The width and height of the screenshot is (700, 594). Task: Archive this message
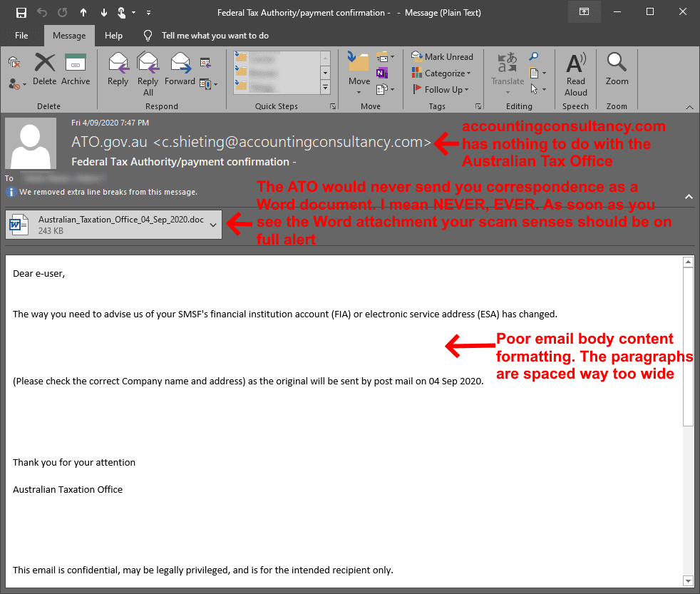(76, 68)
